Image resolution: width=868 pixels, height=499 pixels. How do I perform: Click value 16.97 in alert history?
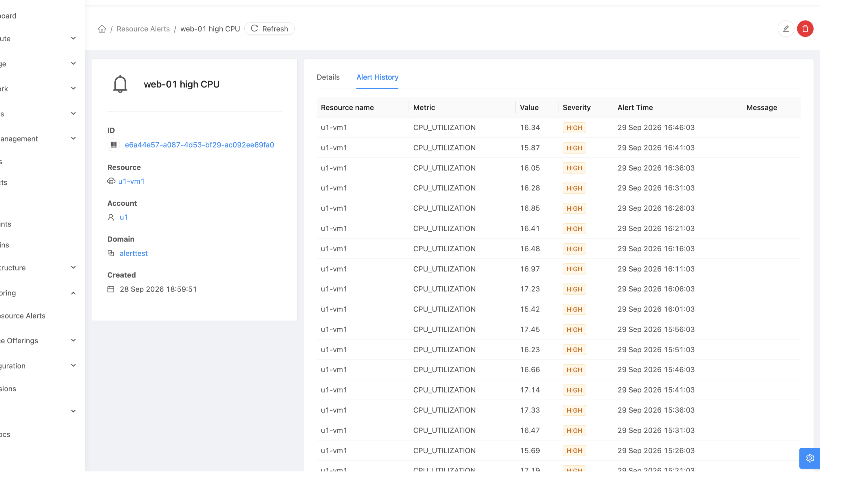[x=530, y=269]
